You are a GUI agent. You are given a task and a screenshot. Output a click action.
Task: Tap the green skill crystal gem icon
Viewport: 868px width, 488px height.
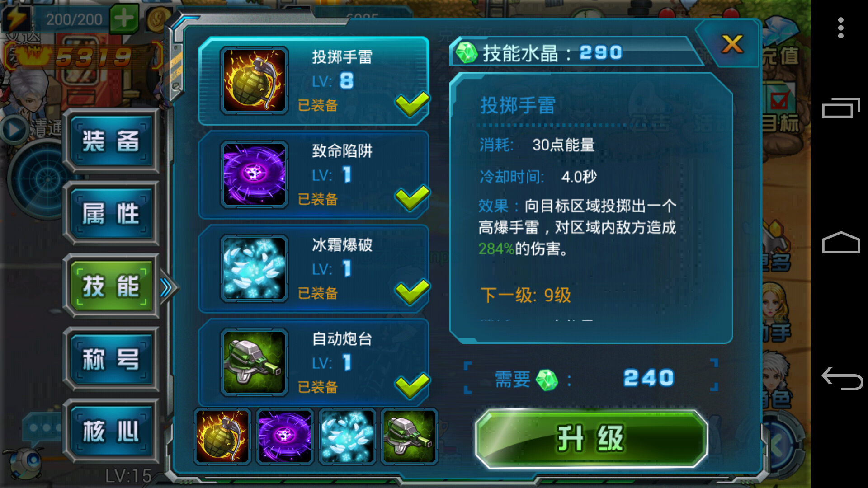(466, 53)
